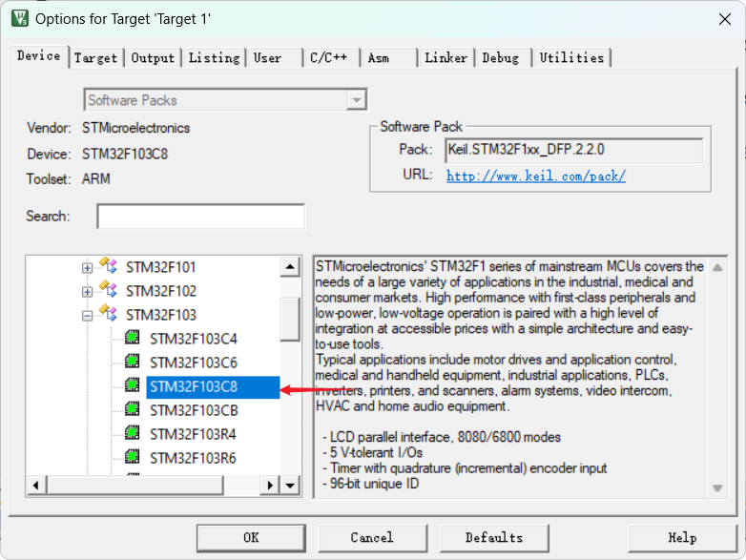The width and height of the screenshot is (746, 560).
Task: Click the chip icon beside STM32F103R6
Action: click(x=133, y=457)
